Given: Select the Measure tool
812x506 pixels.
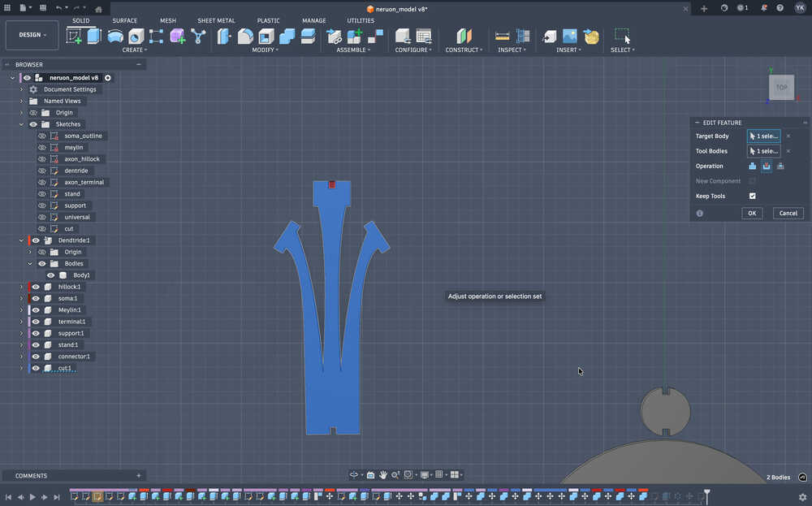Looking at the screenshot, I should click(503, 37).
